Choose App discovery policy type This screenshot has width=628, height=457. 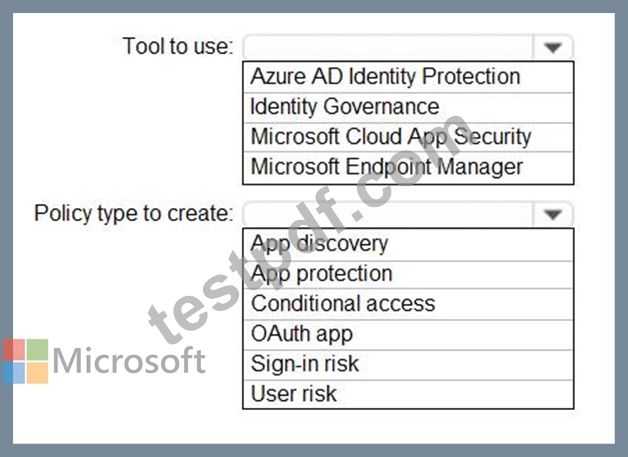pos(408,244)
